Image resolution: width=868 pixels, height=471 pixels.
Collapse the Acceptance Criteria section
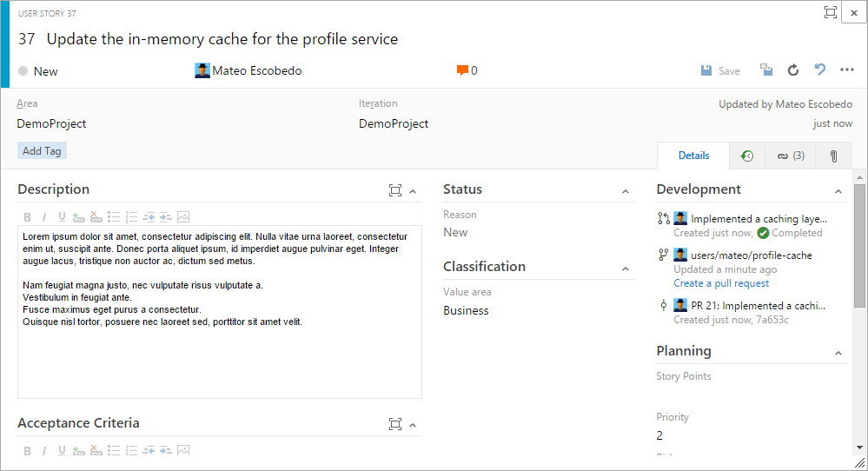point(413,425)
